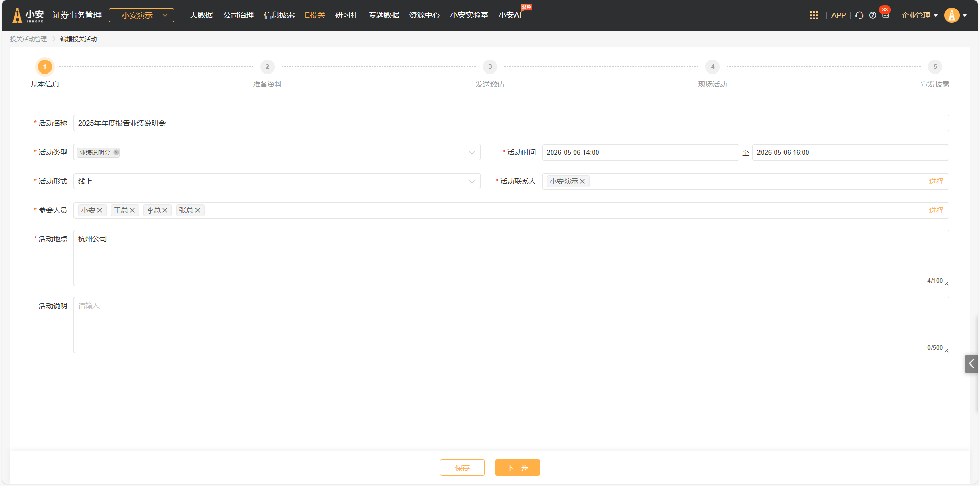980x486 pixels.
Task: Open the 企业管理 dropdown menu
Action: coord(919,15)
